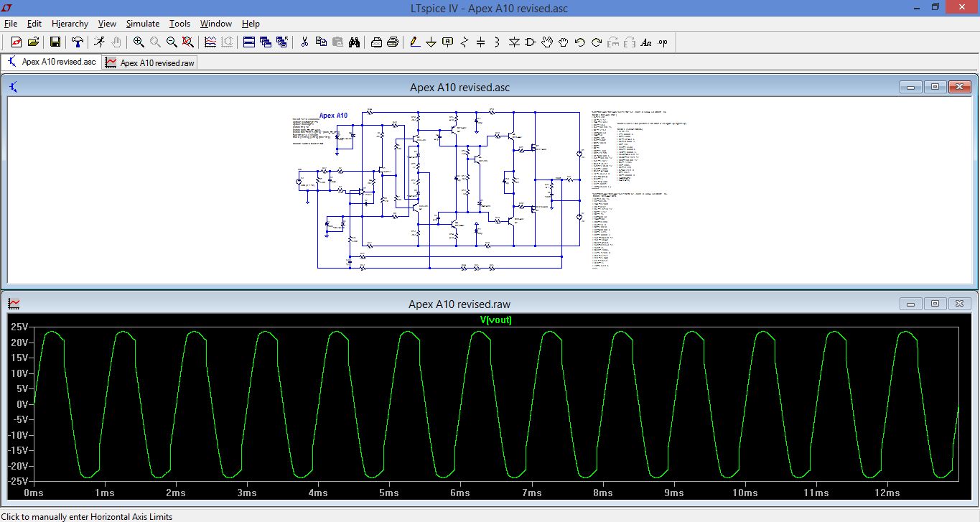Image resolution: width=980 pixels, height=522 pixels.
Task: Click the Print Setup icon
Action: click(x=376, y=42)
